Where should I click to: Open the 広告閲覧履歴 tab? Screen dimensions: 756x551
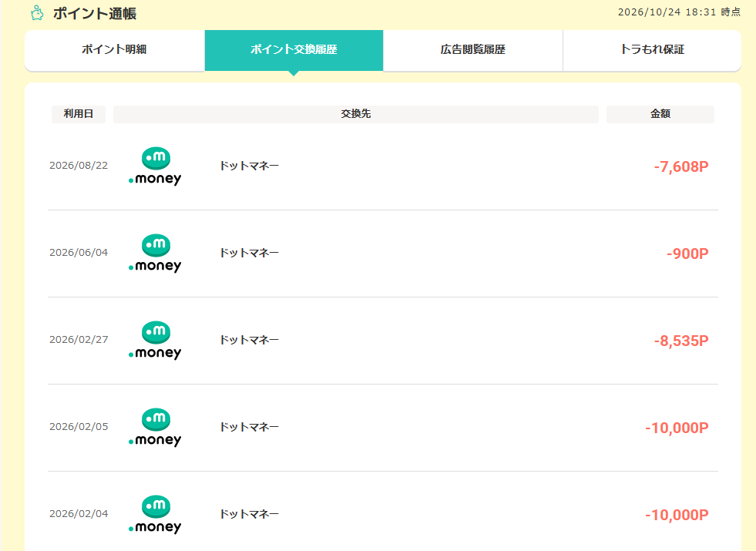[473, 50]
